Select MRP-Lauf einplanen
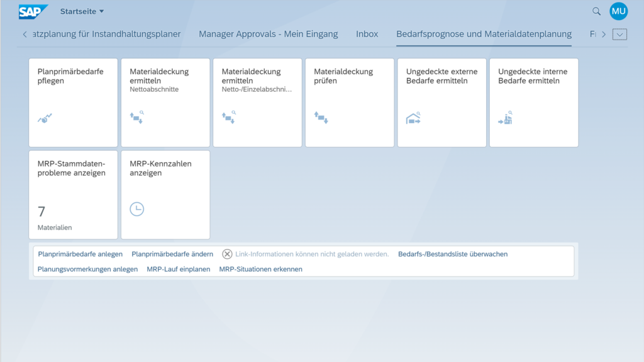 coord(178,268)
